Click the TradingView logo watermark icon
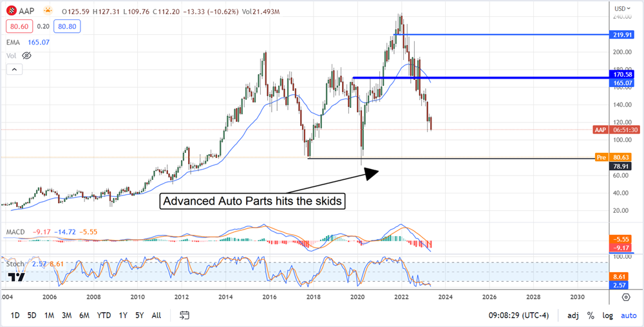The width and height of the screenshot is (644, 327). [x=17, y=277]
